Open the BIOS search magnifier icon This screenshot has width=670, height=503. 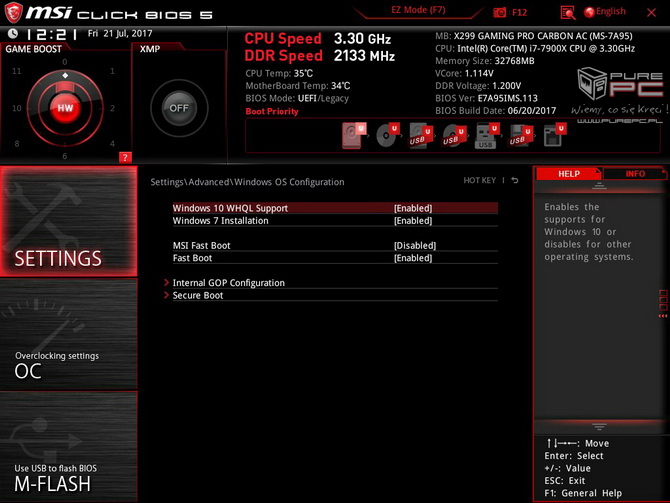(568, 13)
